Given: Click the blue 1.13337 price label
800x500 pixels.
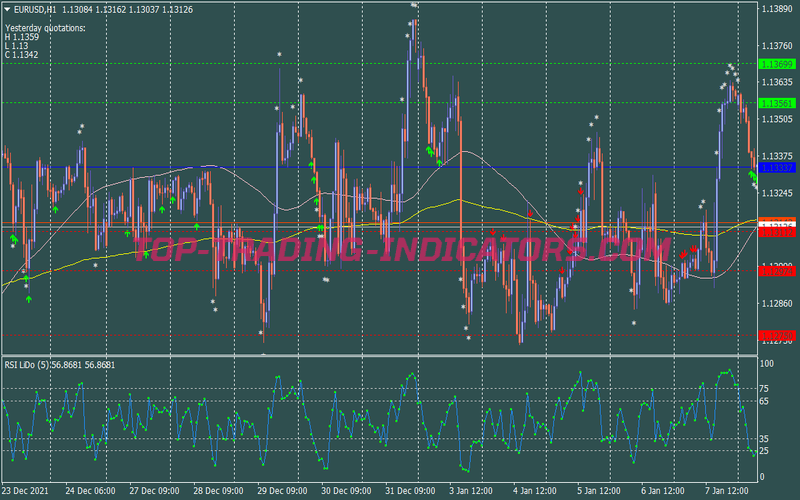Looking at the screenshot, I should click(x=777, y=167).
